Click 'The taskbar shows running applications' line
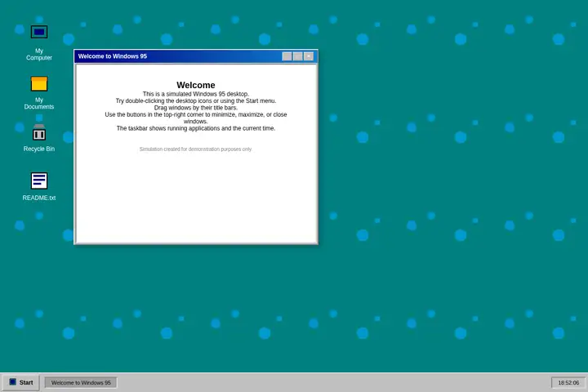588x392 pixels. tap(196, 128)
